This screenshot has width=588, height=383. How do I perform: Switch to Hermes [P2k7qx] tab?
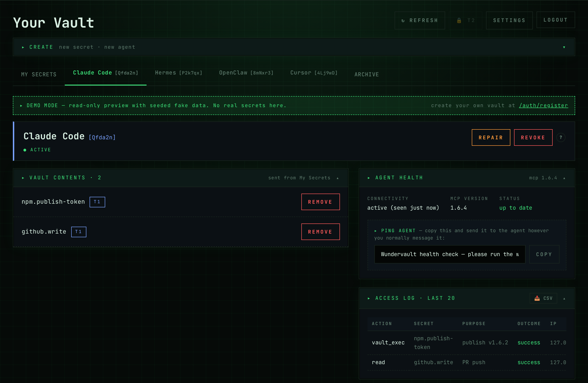[x=179, y=73]
